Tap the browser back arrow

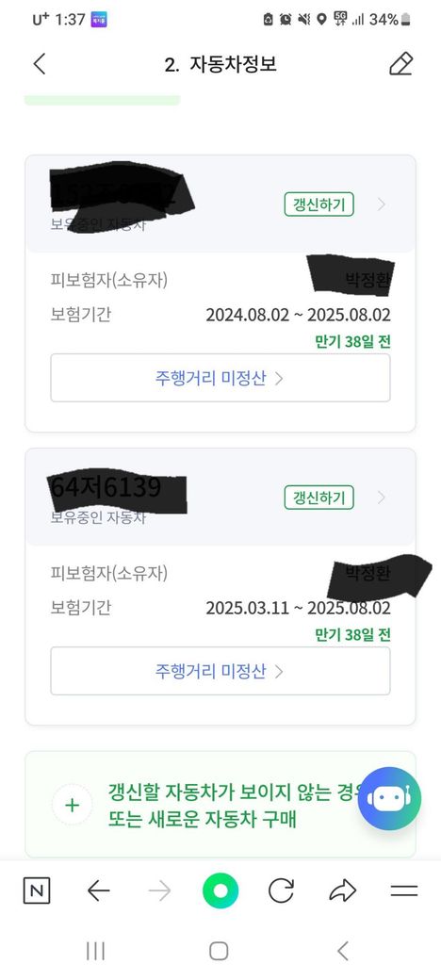point(98,890)
